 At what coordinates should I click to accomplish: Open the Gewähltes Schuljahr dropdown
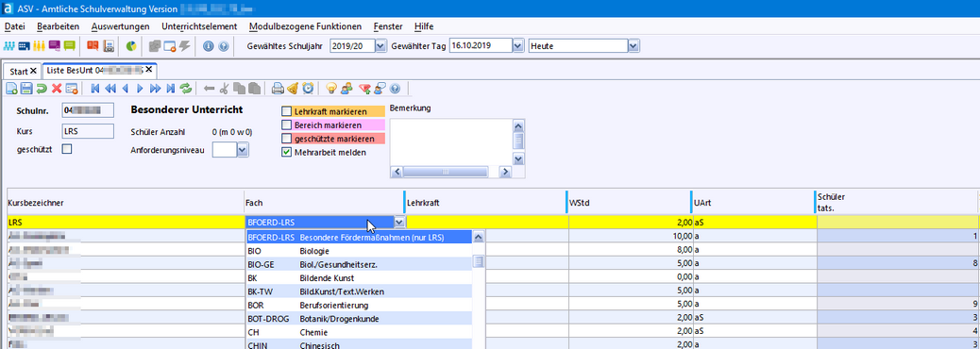coord(380,46)
